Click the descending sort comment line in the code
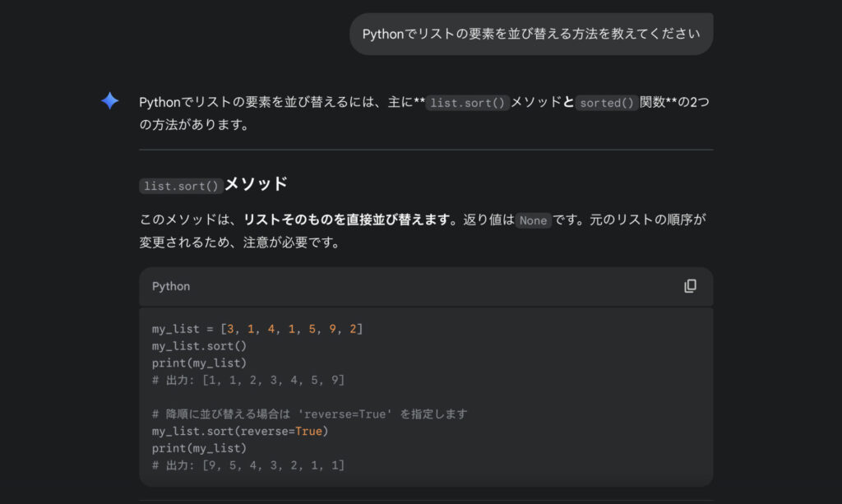The image size is (842, 504). (x=311, y=414)
